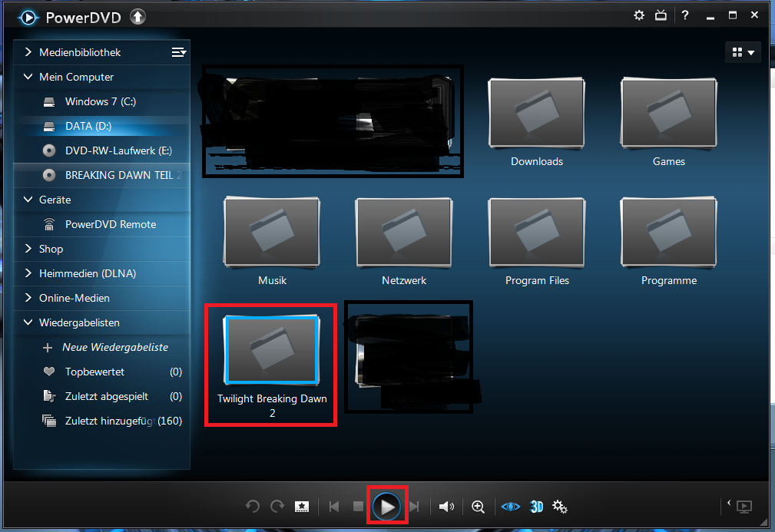The height and width of the screenshot is (532, 775).
Task: Open the view layout dropdown
Action: tap(743, 52)
